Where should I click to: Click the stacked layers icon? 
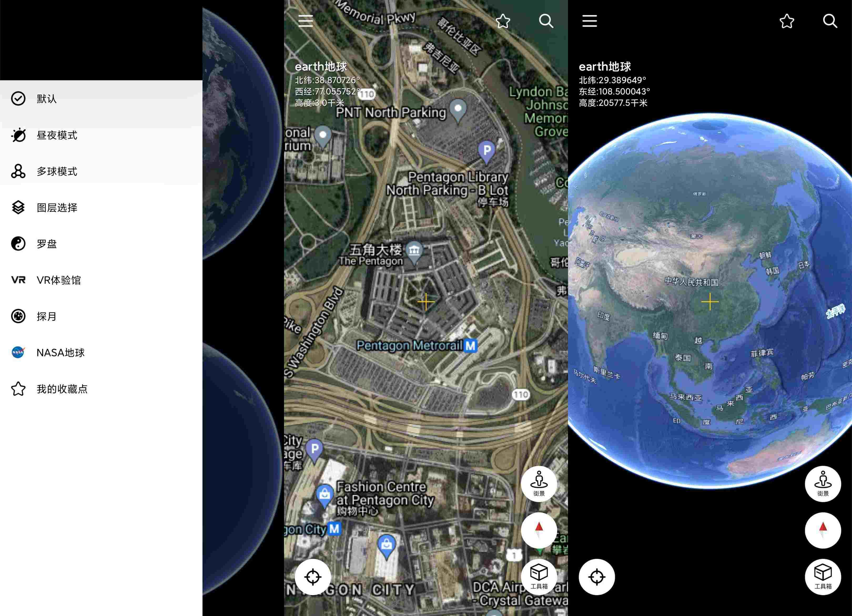click(x=18, y=208)
